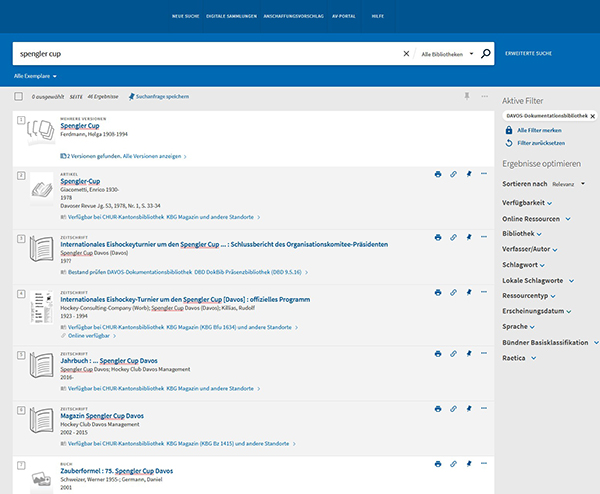
Task: Expand the Lokale Schlagworte facet
Action: (x=538, y=280)
